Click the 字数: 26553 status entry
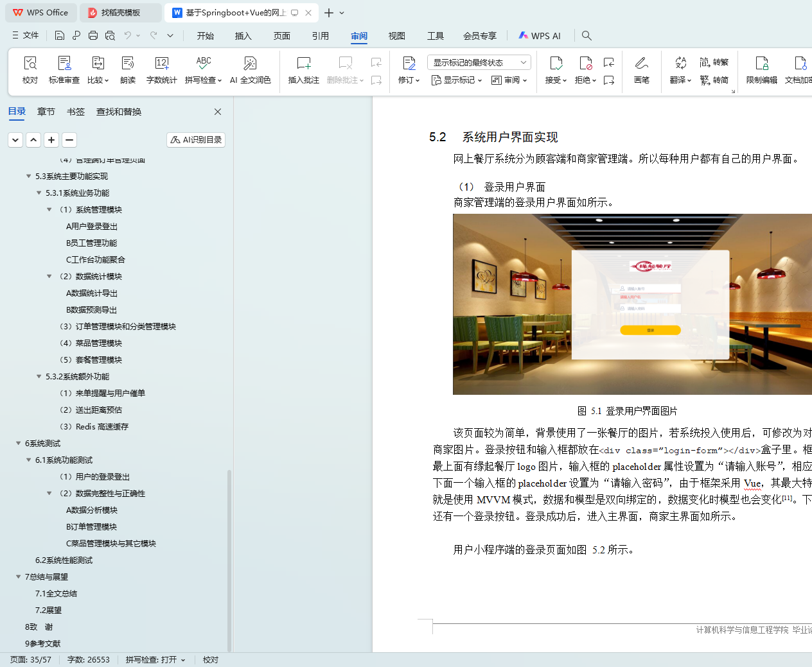812x667 pixels. 89,659
